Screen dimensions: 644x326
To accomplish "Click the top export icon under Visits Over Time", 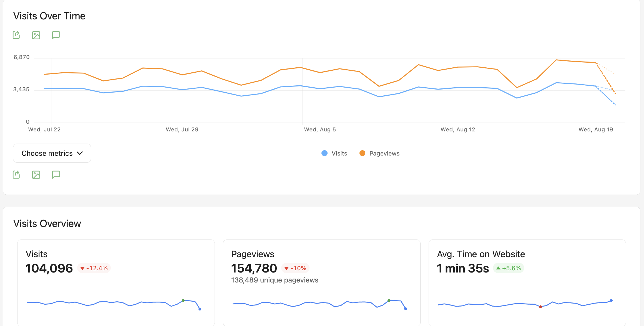I will point(16,35).
